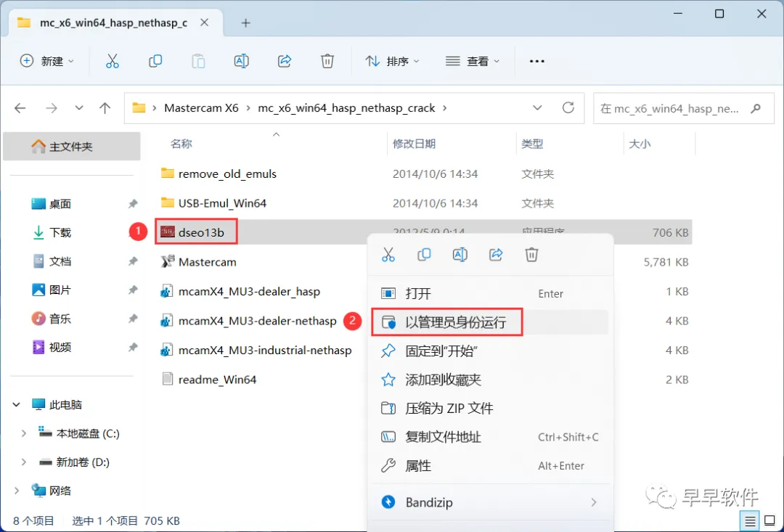Go forward with the right arrow button
This screenshot has height=532, width=784.
tap(51, 108)
